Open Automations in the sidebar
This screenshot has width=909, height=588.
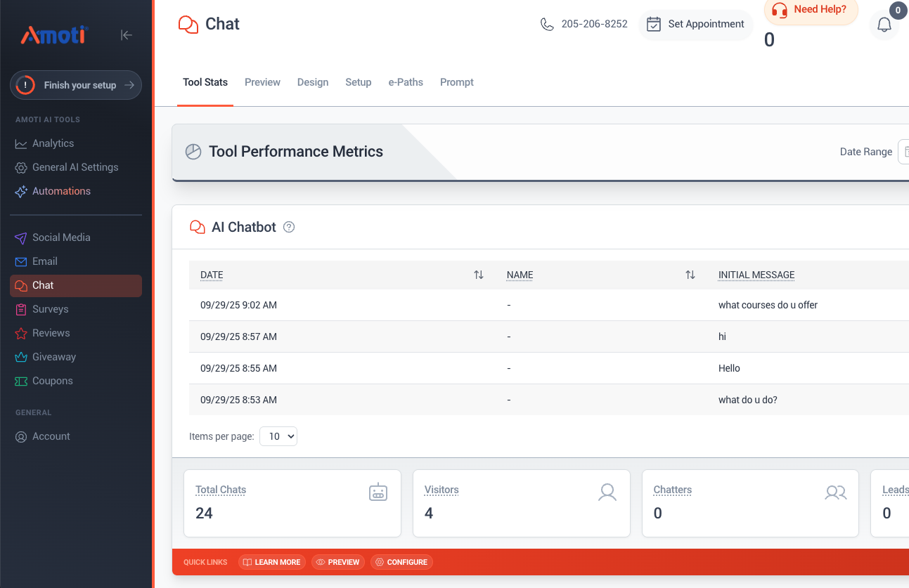[61, 191]
